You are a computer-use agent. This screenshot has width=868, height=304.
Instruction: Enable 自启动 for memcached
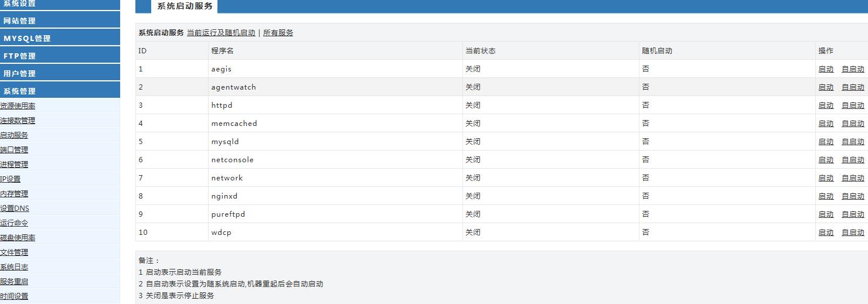click(x=853, y=124)
